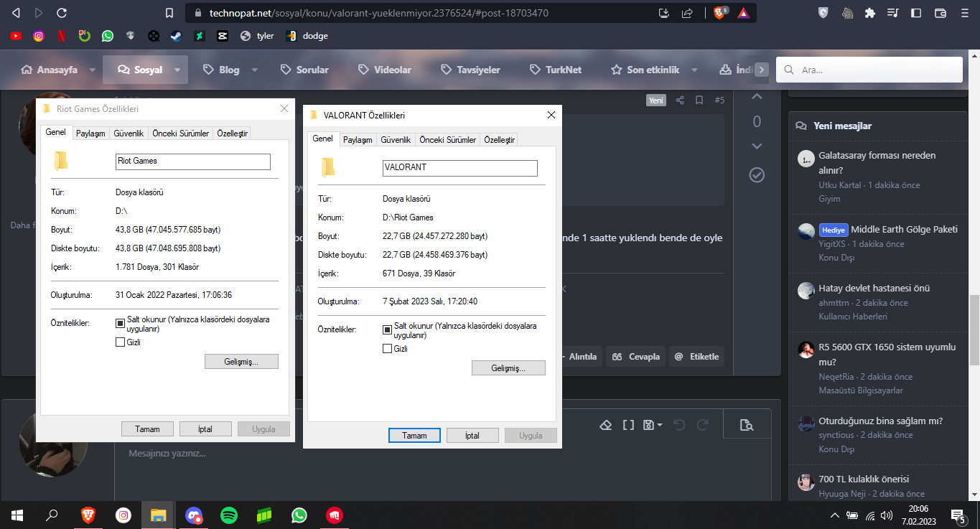Click the Brave Rewards triangle icon
980x529 pixels.
tap(743, 13)
